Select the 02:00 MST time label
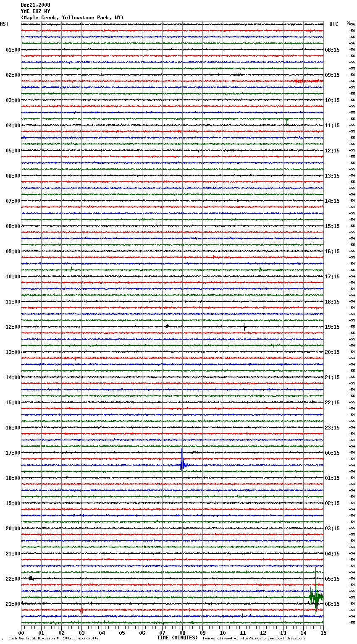The image size is (357, 644). tap(13, 75)
